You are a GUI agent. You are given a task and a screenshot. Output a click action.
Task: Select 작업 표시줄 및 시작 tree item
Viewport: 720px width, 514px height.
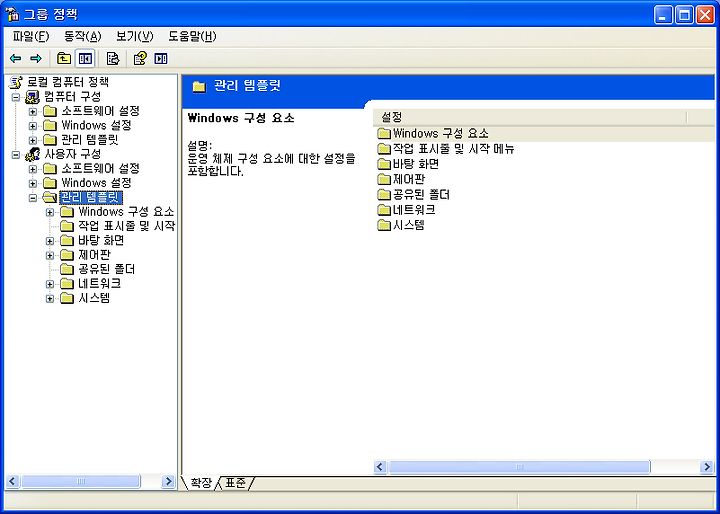[x=127, y=226]
